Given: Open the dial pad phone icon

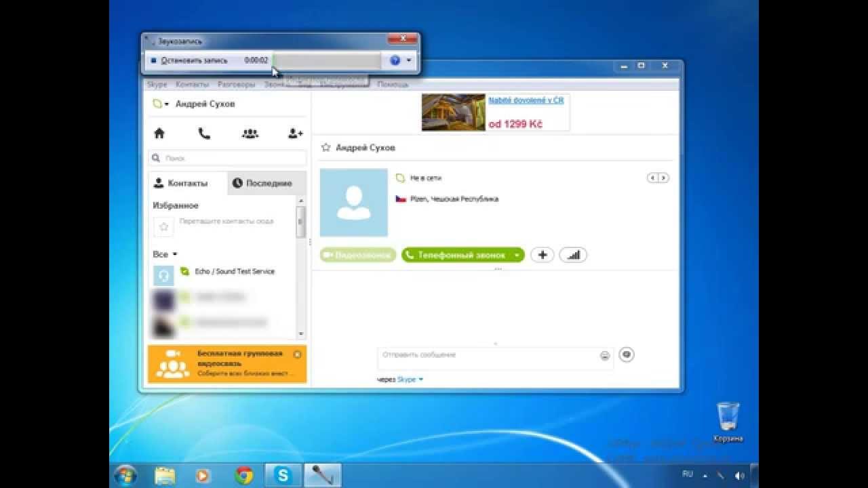Looking at the screenshot, I should 204,134.
